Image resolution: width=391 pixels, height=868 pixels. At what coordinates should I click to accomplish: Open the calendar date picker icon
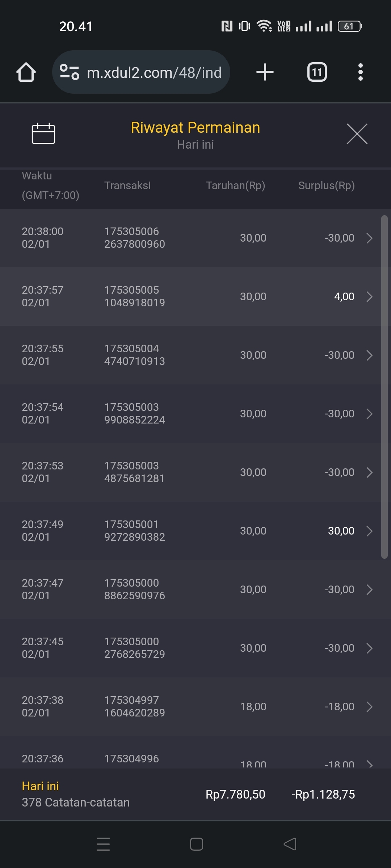43,133
